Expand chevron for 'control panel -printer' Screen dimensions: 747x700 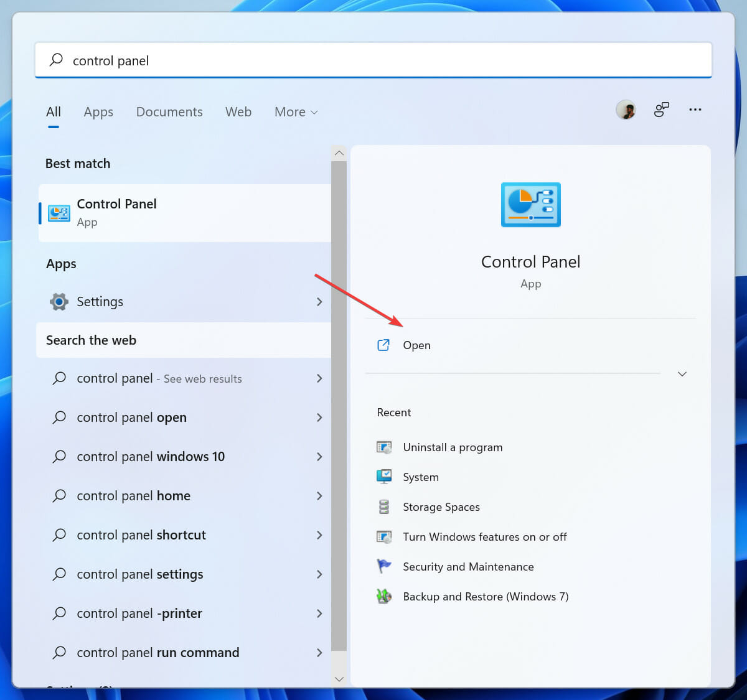[x=319, y=614]
